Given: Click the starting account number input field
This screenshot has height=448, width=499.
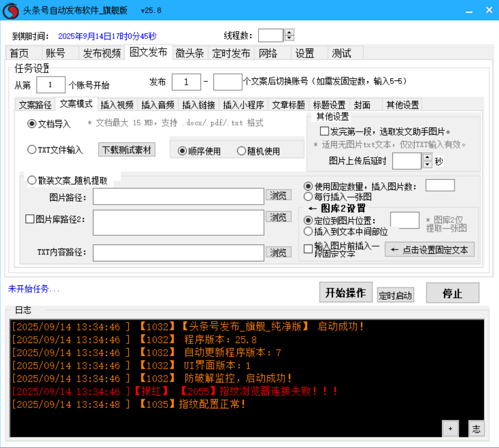Looking at the screenshot, I should click(51, 84).
